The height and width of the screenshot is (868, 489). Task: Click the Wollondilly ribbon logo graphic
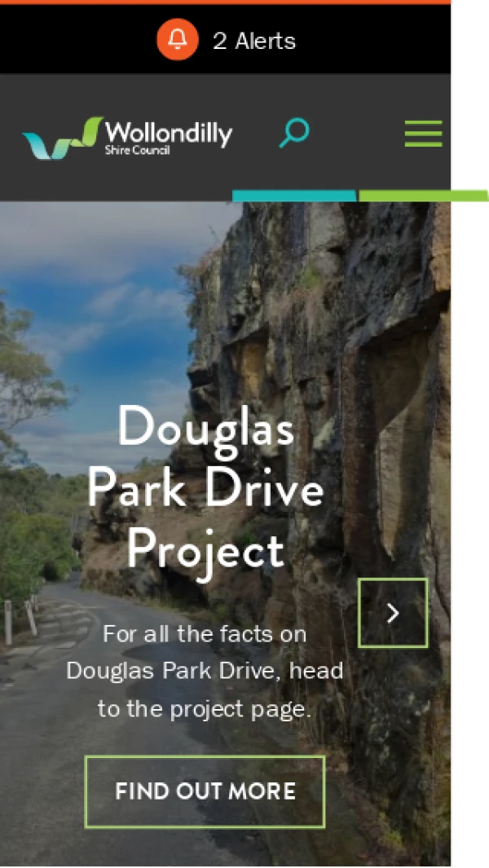click(x=63, y=138)
